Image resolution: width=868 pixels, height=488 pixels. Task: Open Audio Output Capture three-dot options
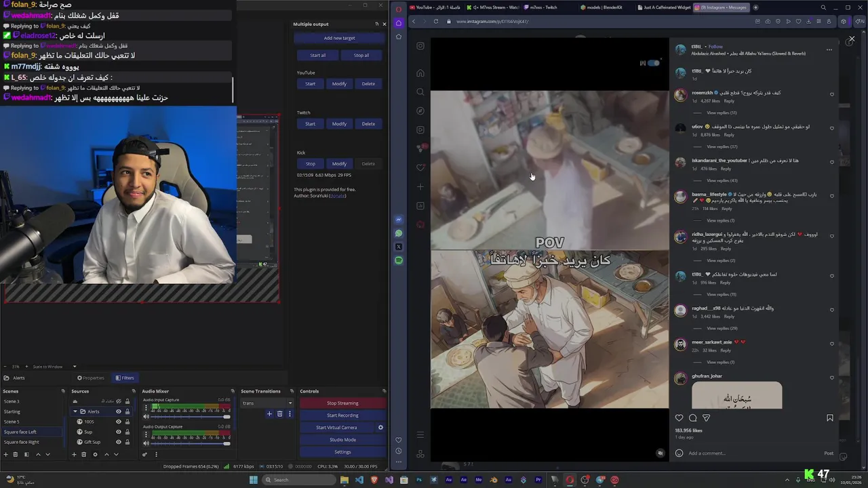pyautogui.click(x=146, y=434)
